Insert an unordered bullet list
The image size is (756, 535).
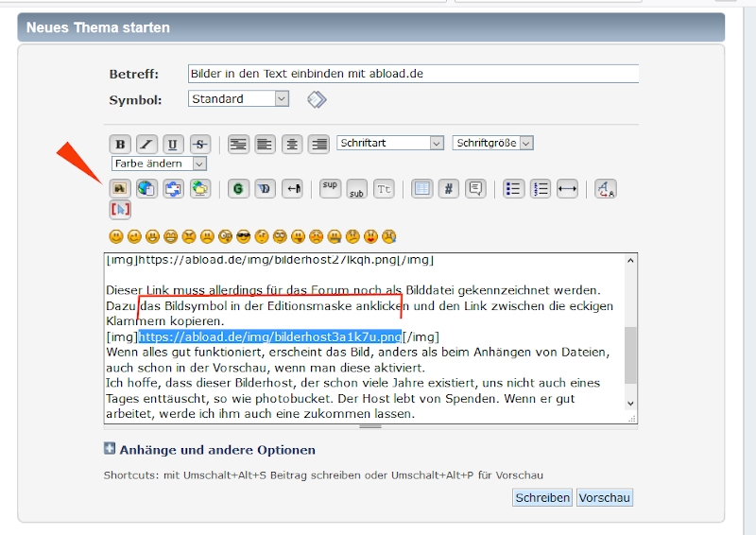(513, 188)
